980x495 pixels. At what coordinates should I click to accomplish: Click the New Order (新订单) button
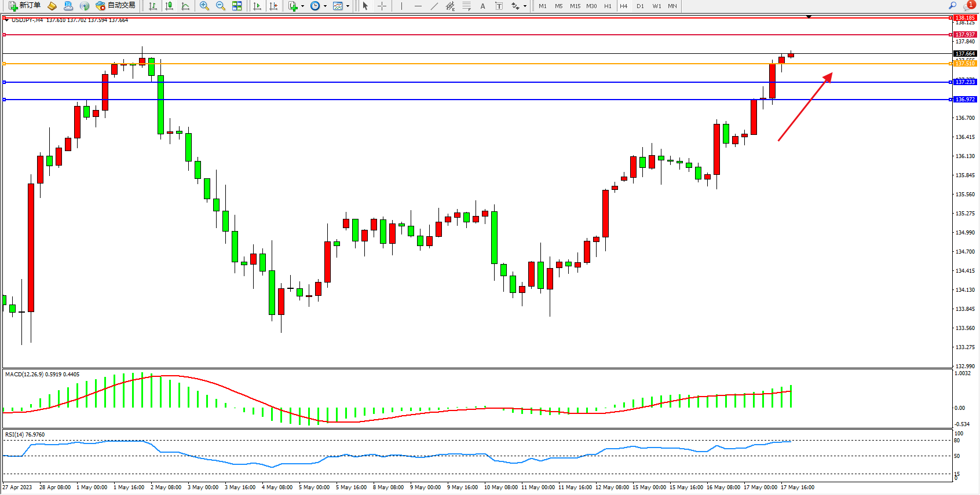[x=24, y=6]
